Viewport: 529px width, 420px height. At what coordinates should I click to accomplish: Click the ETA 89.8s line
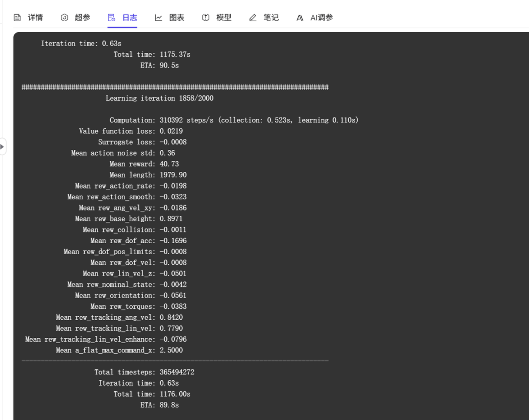[x=160, y=405]
